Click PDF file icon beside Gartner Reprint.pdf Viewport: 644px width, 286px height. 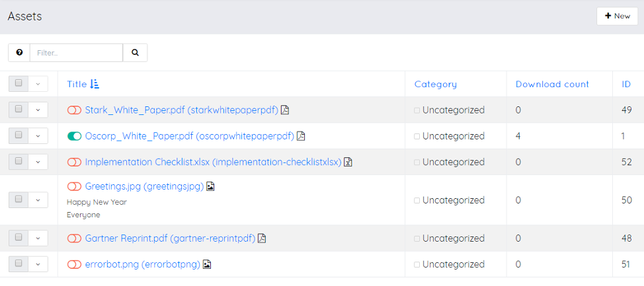[x=262, y=238]
